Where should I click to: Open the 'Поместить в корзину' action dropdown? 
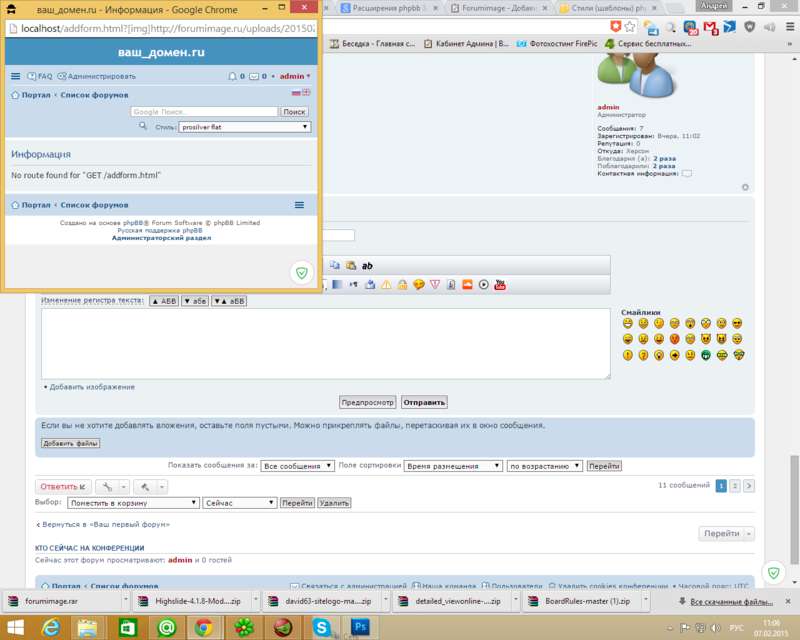tap(133, 503)
